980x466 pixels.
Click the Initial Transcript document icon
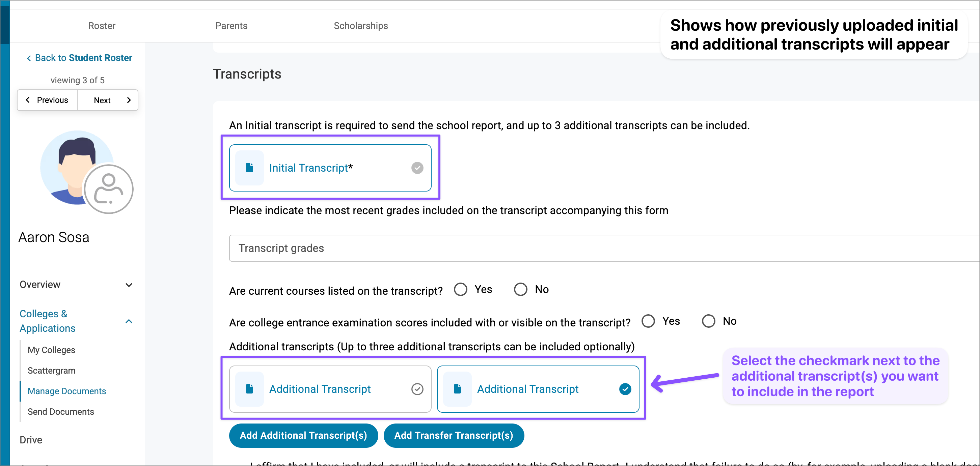(250, 168)
